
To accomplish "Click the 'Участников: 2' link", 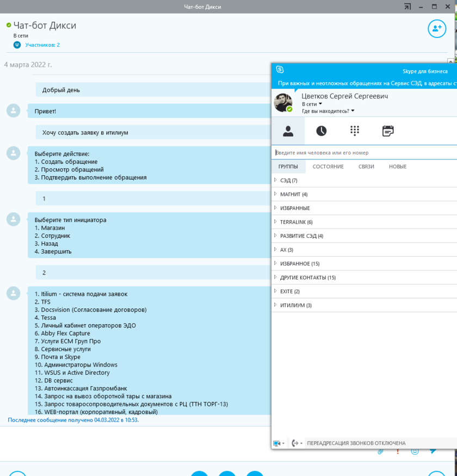I will click(x=42, y=45).
